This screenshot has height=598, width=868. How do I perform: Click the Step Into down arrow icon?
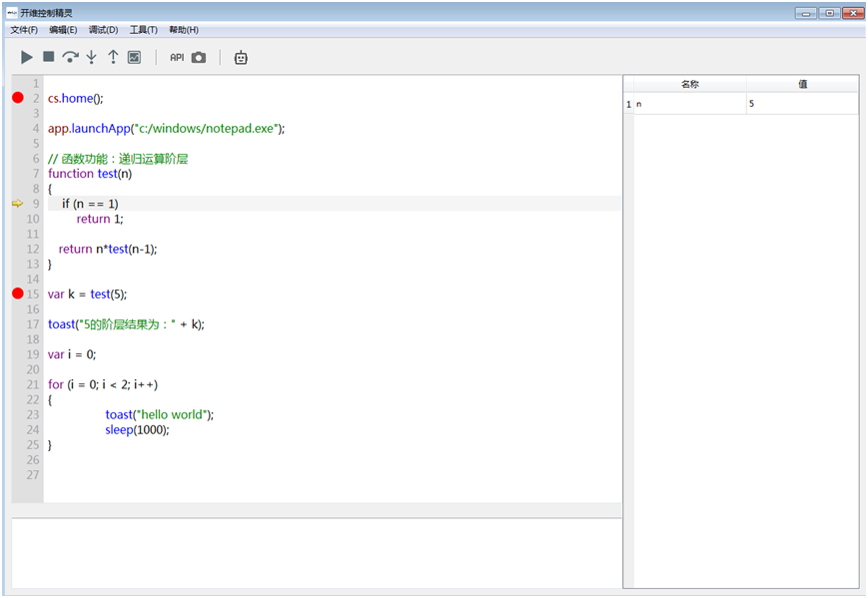[91, 57]
